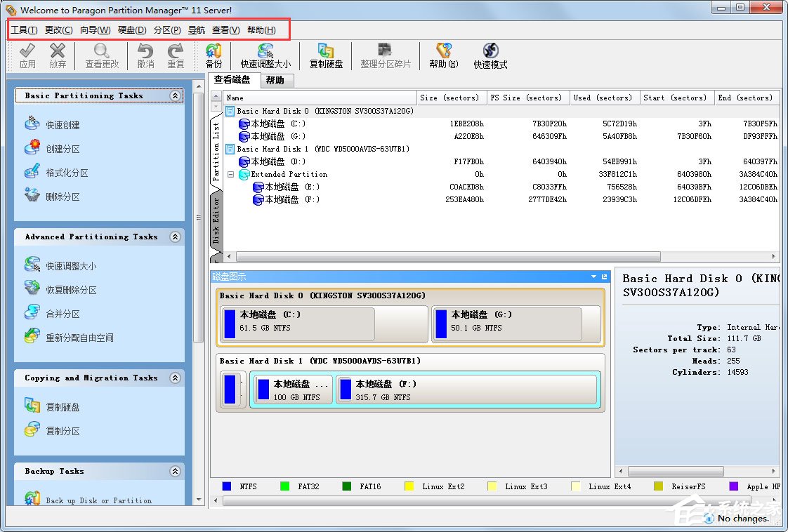The image size is (788, 532).
Task: Open the 分区(P) menu
Action: [x=167, y=30]
